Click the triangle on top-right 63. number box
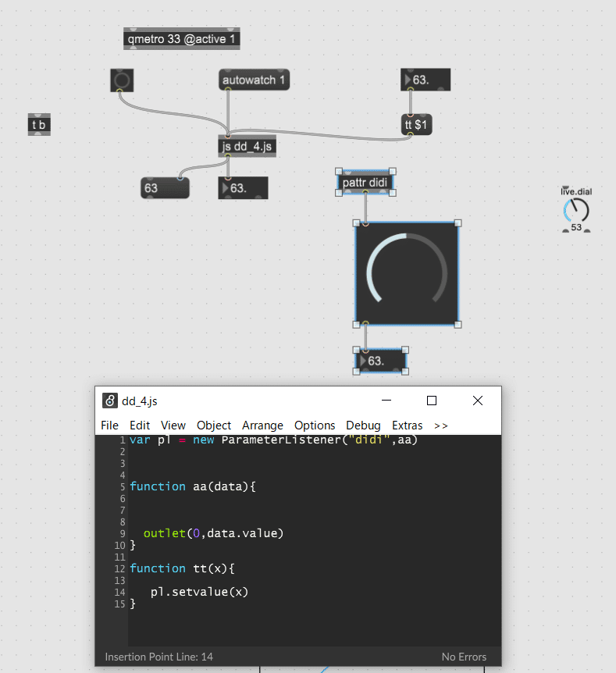Viewport: 616px width, 673px height. pos(408,80)
